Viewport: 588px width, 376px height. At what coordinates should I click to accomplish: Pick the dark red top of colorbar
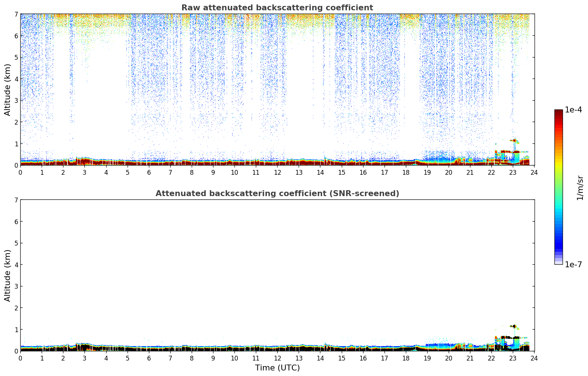(559, 113)
